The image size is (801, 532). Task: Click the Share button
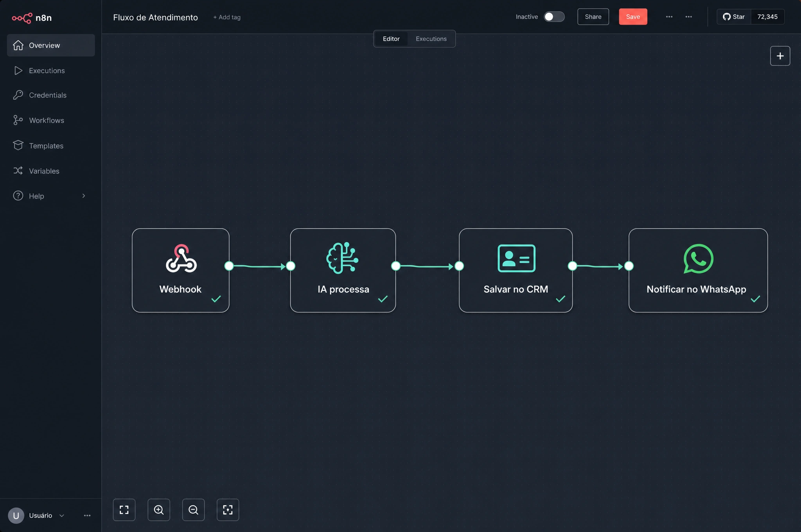point(593,17)
